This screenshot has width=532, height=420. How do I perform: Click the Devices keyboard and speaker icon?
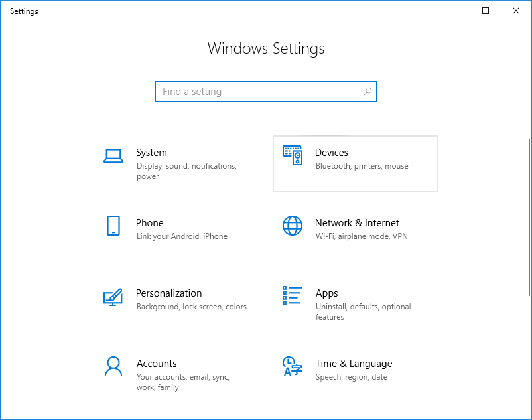pyautogui.click(x=293, y=156)
